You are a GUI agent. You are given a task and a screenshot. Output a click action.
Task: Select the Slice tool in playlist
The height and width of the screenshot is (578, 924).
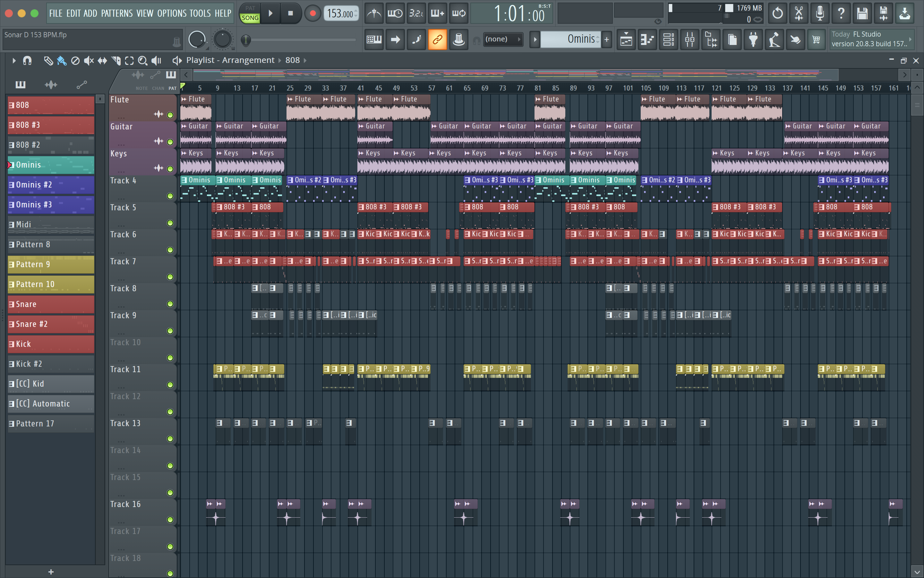116,60
